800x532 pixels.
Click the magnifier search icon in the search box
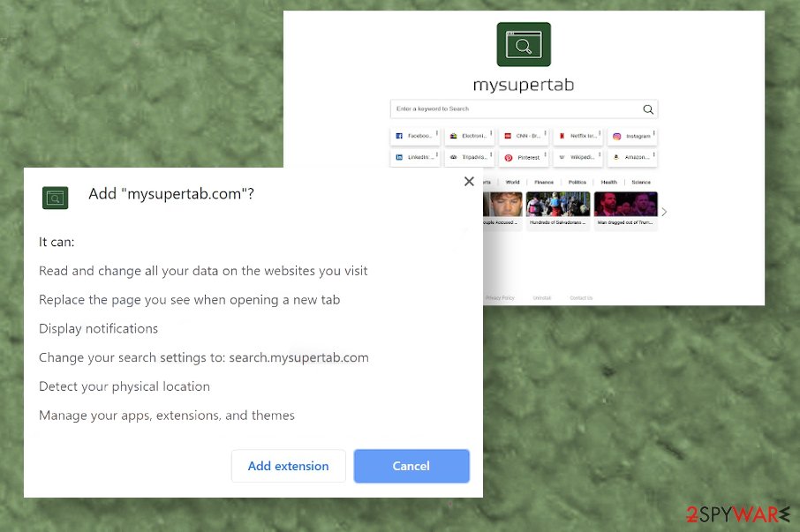[x=648, y=109]
